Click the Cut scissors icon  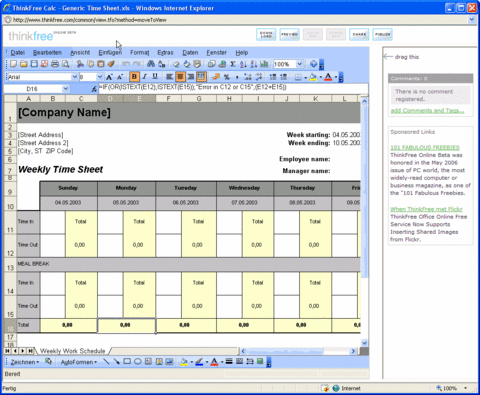tap(80, 64)
